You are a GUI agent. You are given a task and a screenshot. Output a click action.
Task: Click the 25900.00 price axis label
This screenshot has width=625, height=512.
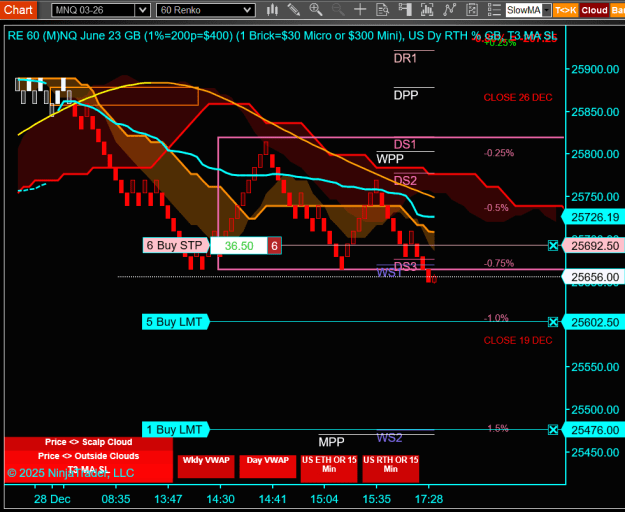[x=595, y=69]
